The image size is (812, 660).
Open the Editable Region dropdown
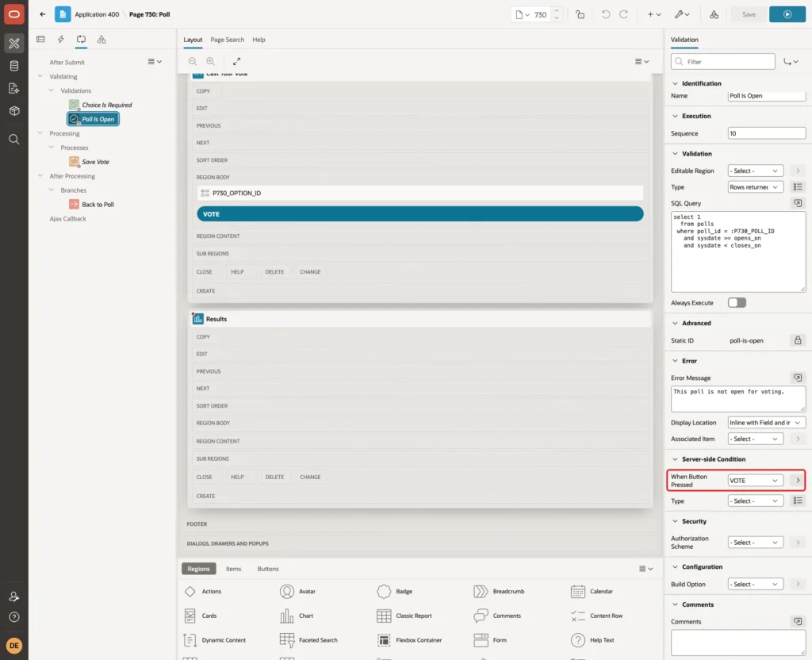click(755, 171)
